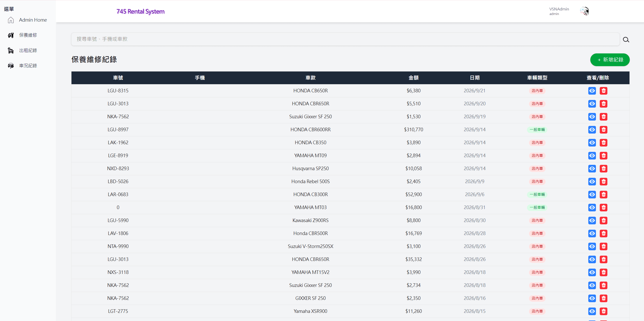Image resolution: width=644 pixels, height=321 pixels.
Task: Click the 車號 column header
Action: tap(118, 78)
